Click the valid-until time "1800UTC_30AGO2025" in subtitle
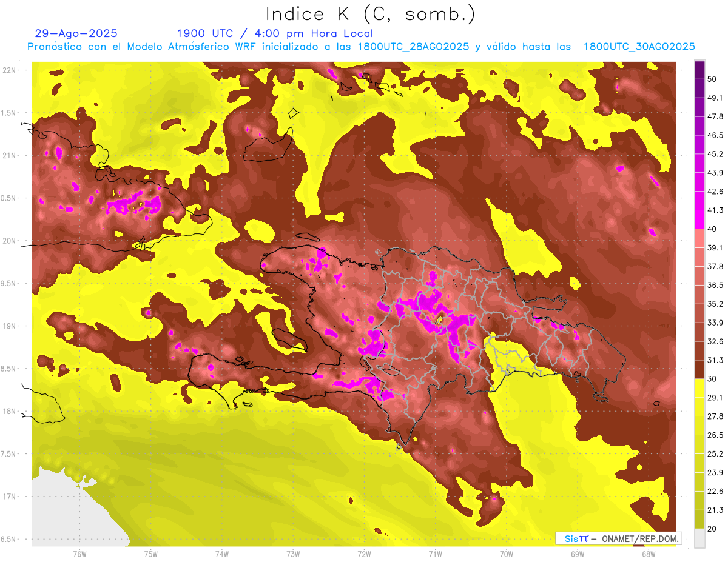 point(639,47)
